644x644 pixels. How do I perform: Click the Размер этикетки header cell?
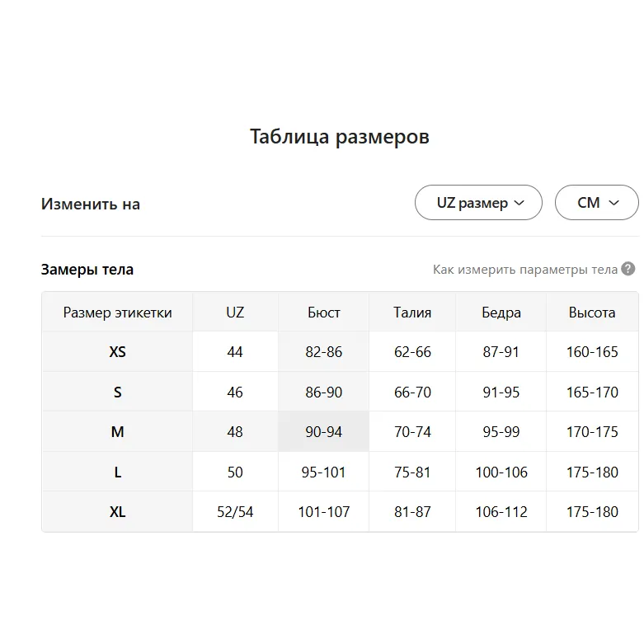coord(117,313)
